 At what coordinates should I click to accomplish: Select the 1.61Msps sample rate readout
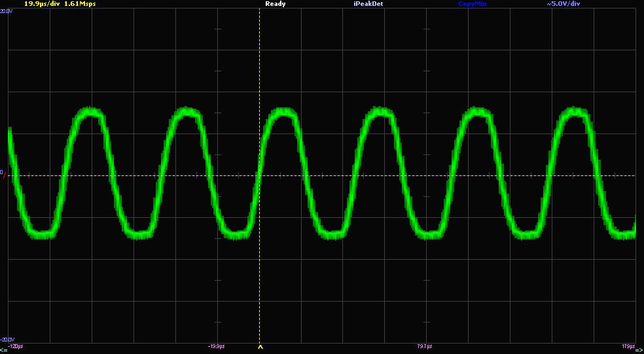tap(80, 4)
